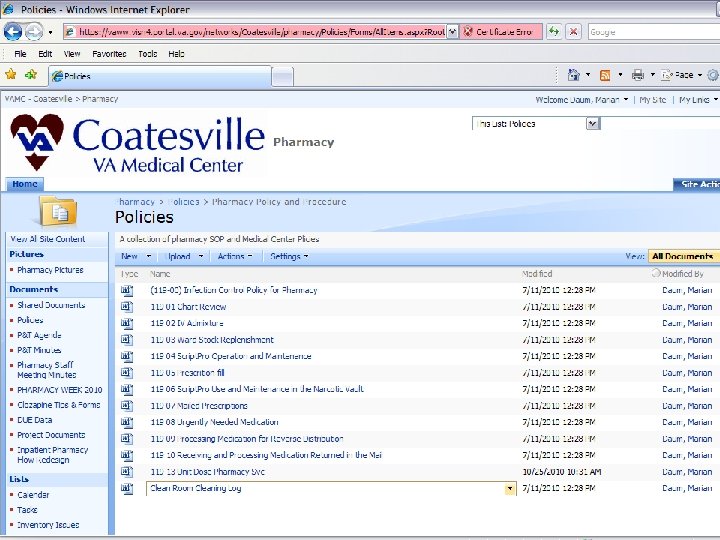Open Calendar under Lists

33,495
